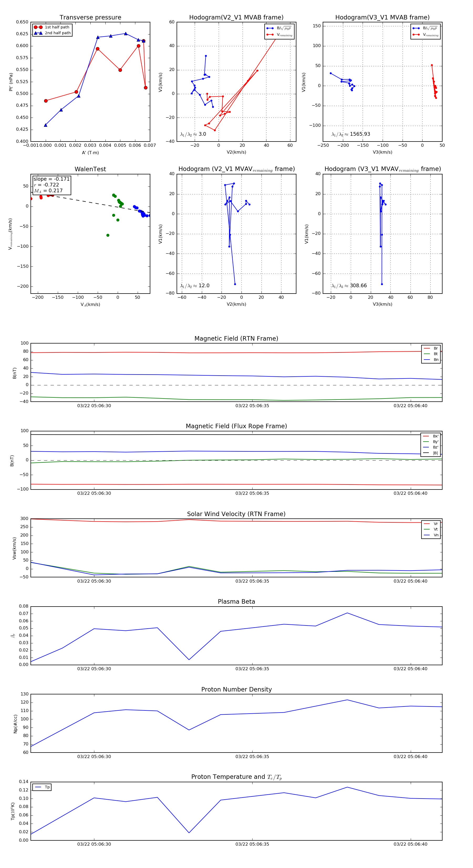
Task: Click the lowest blue triangle in Transverse pressure
Action: pyautogui.click(x=45, y=125)
